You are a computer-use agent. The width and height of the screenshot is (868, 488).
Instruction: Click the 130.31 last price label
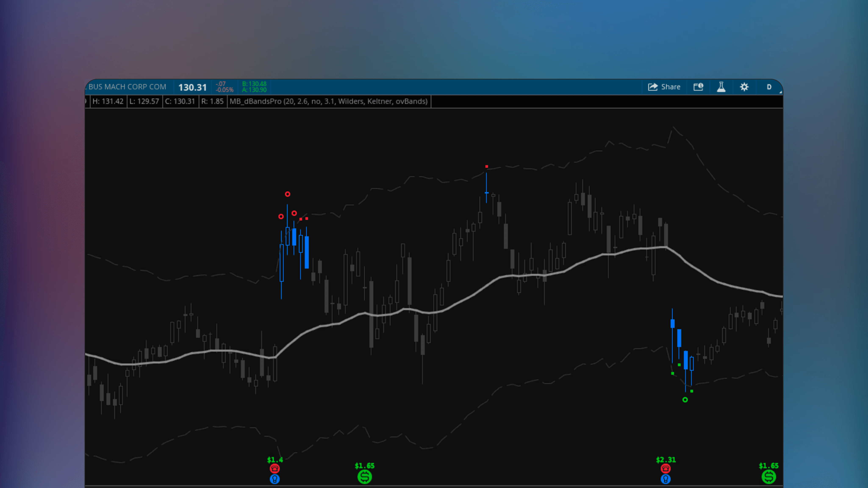192,87
